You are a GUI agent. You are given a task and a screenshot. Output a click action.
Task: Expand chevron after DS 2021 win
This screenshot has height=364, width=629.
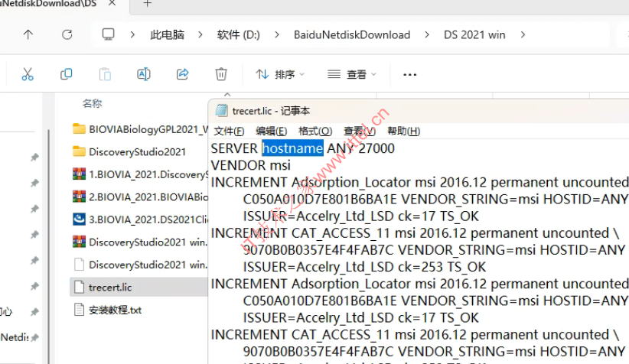pos(523,35)
